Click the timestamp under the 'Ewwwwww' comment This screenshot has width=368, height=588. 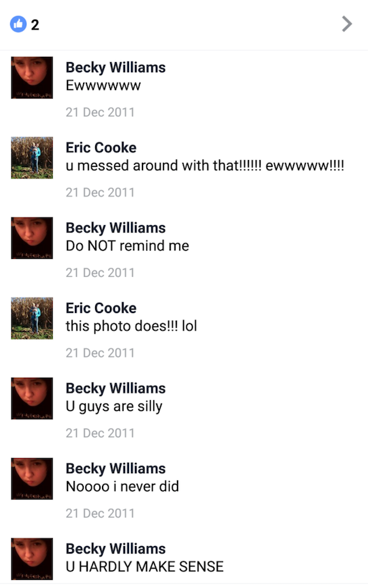(100, 112)
